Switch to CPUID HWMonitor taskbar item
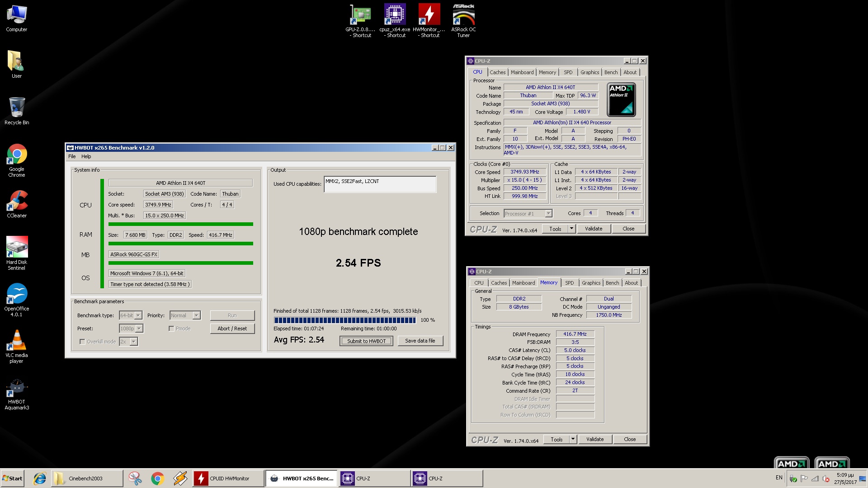 coord(228,479)
